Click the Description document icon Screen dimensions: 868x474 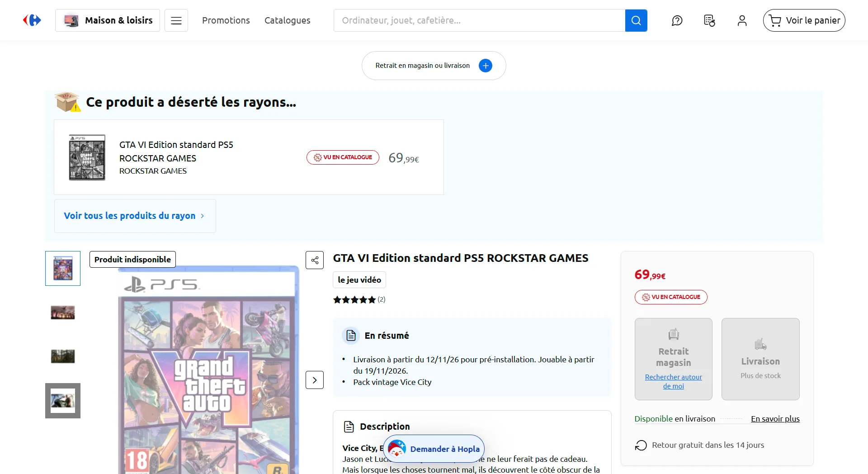pos(349,427)
